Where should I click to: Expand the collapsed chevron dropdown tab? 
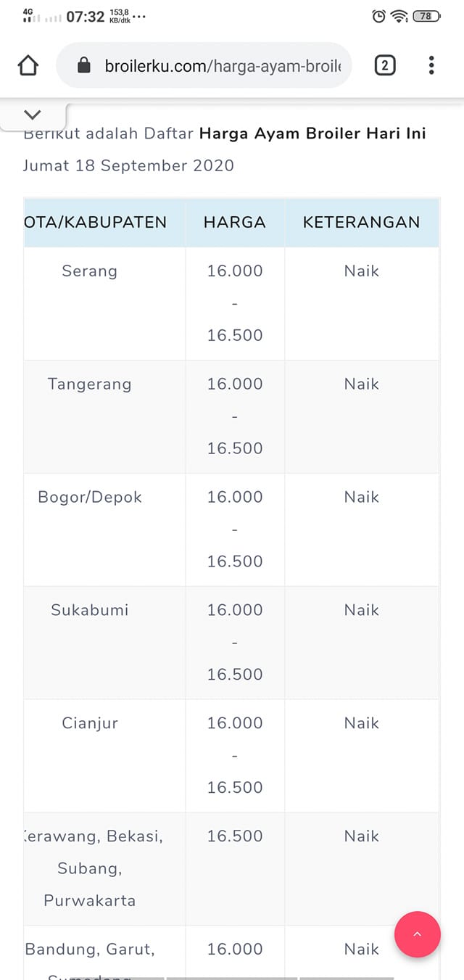click(33, 115)
